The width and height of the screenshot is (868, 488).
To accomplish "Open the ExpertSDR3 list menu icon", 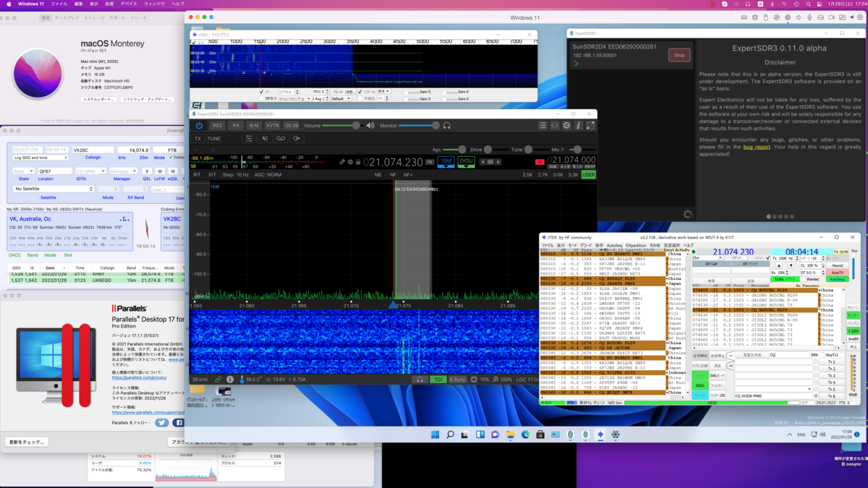I will tap(542, 126).
